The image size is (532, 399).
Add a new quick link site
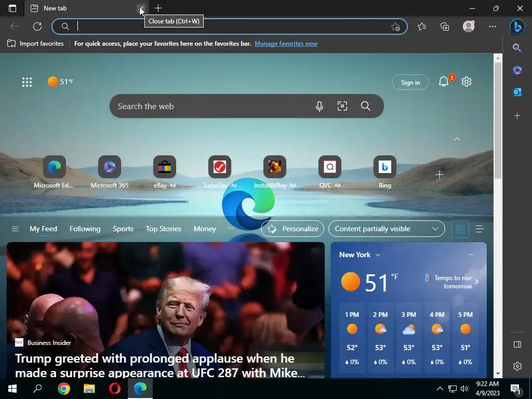coord(440,175)
